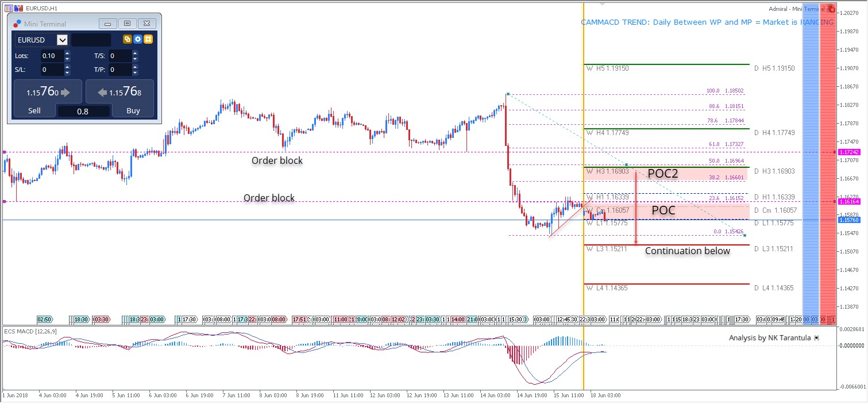Click the Expert Advisor status icon top-right

click(831, 9)
